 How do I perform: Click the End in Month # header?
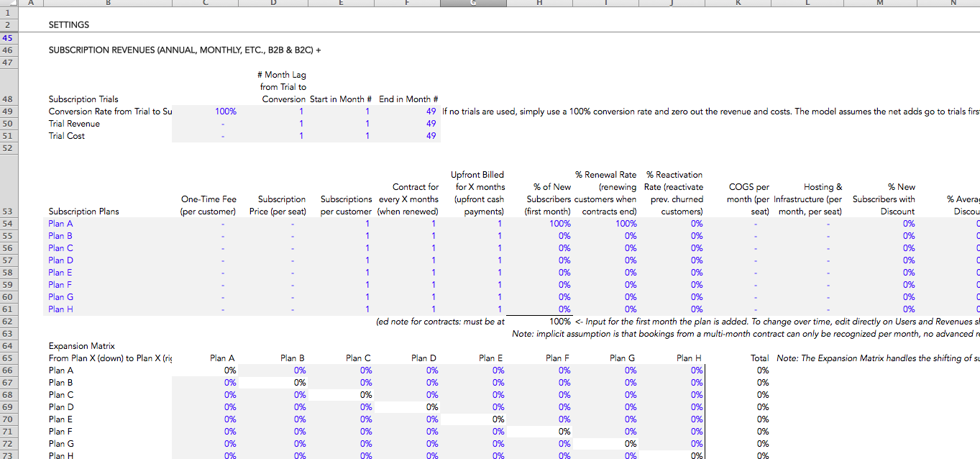click(x=408, y=99)
